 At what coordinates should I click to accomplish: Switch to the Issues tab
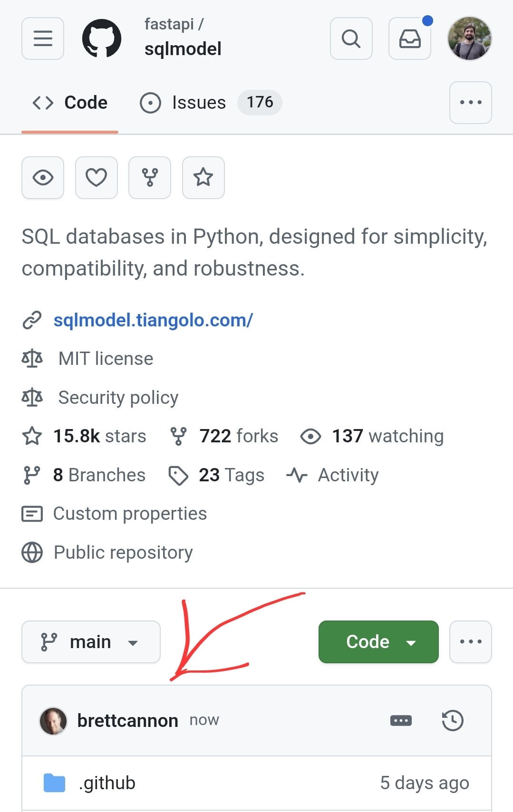click(211, 103)
